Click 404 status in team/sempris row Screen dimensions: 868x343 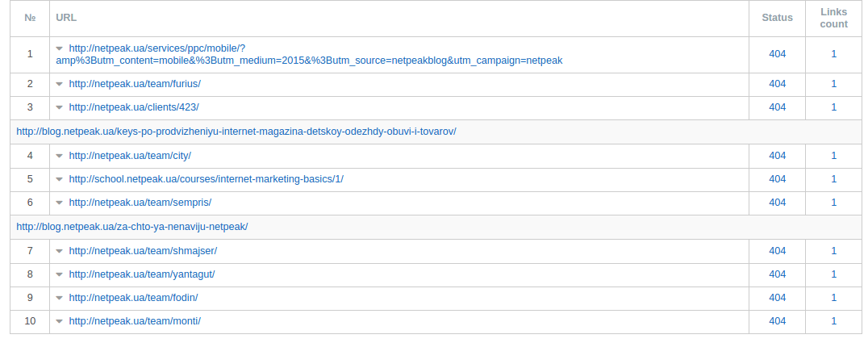tap(777, 203)
